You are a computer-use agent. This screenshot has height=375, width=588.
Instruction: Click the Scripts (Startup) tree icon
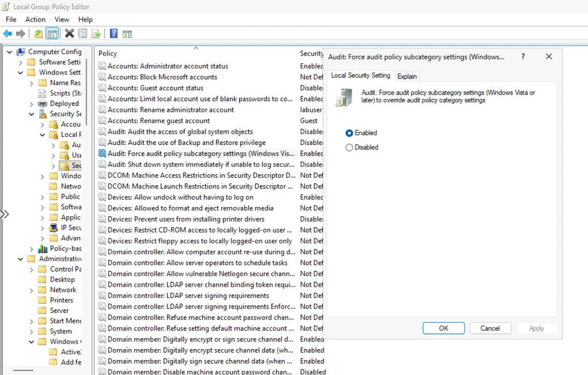point(43,93)
